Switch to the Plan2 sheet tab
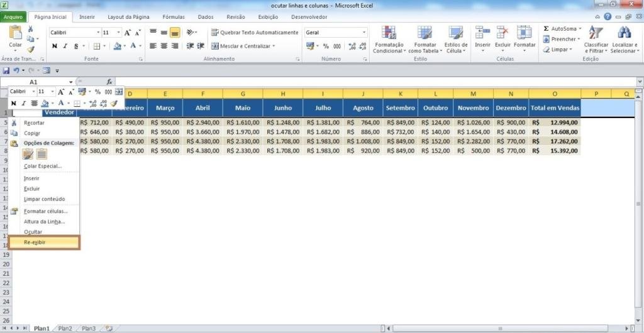 tap(65, 328)
